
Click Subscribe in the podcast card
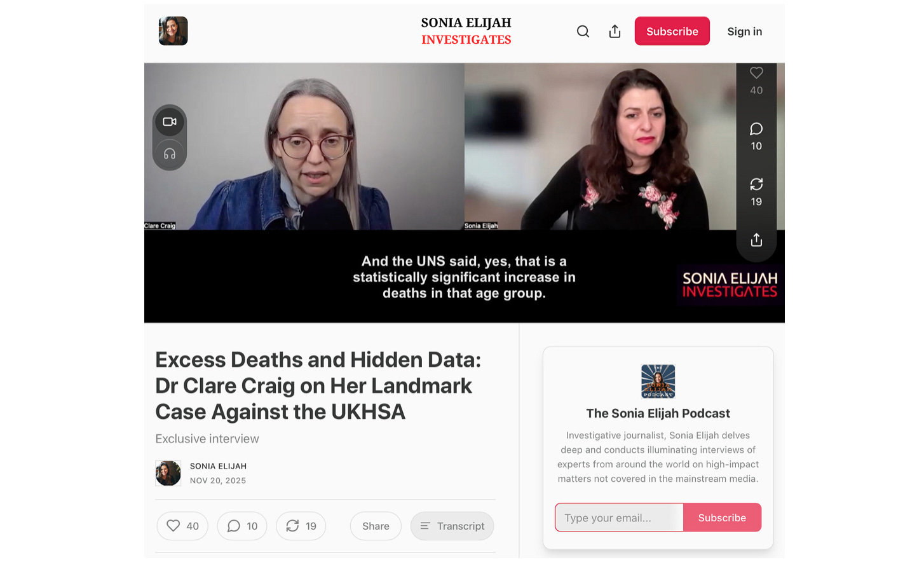[x=722, y=517]
